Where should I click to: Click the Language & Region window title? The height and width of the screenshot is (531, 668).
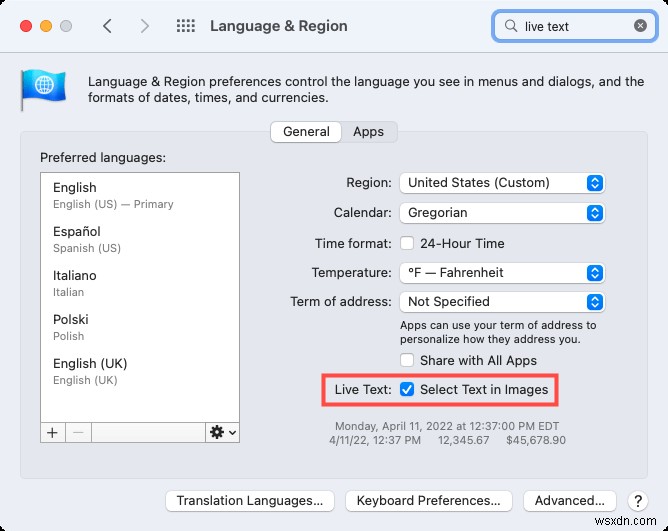(279, 26)
